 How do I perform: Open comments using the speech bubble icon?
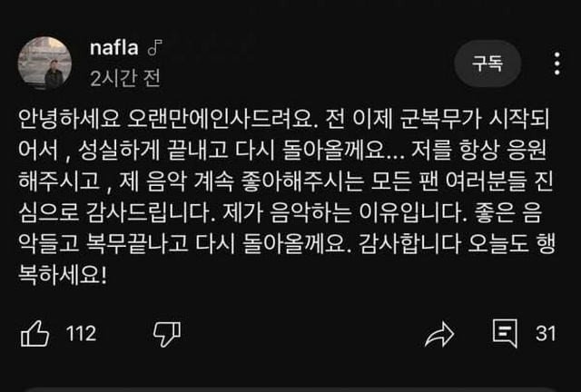505,333
